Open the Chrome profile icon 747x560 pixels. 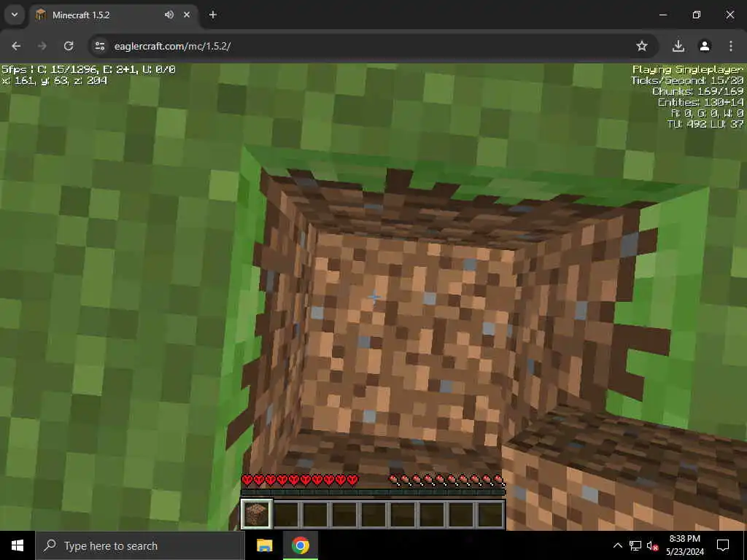pyautogui.click(x=705, y=46)
